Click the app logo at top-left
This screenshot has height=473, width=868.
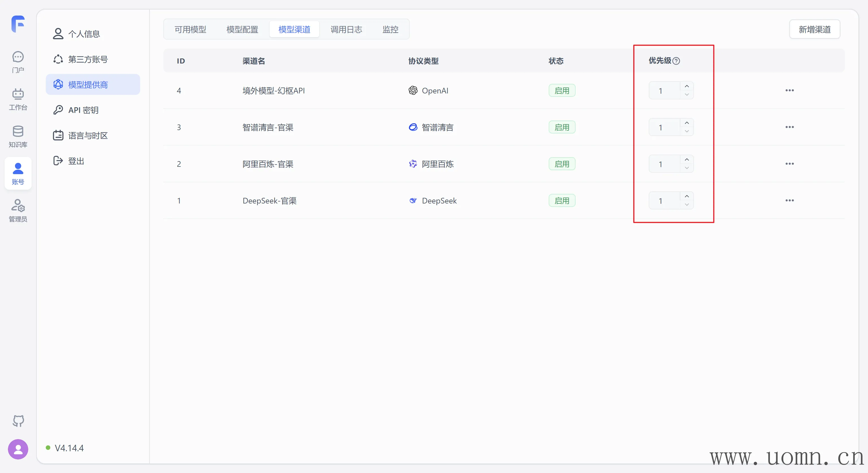(18, 24)
